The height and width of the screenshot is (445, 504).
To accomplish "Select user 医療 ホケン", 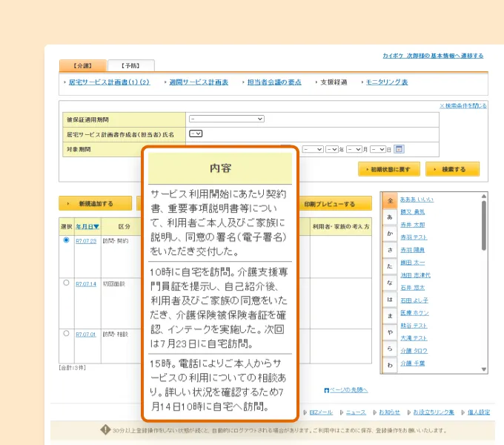I will tap(414, 313).
